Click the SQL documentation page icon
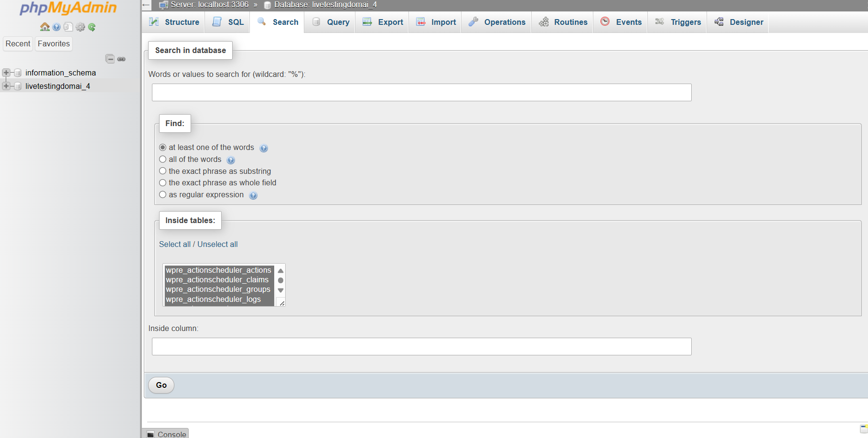The width and height of the screenshot is (868, 438). [x=68, y=27]
